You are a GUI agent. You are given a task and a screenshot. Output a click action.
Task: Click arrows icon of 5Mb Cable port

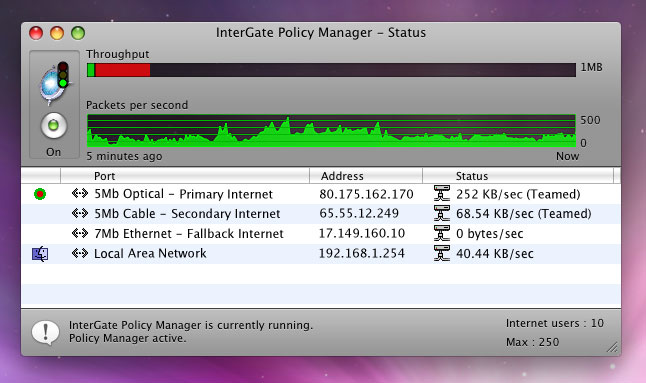pyautogui.click(x=80, y=213)
